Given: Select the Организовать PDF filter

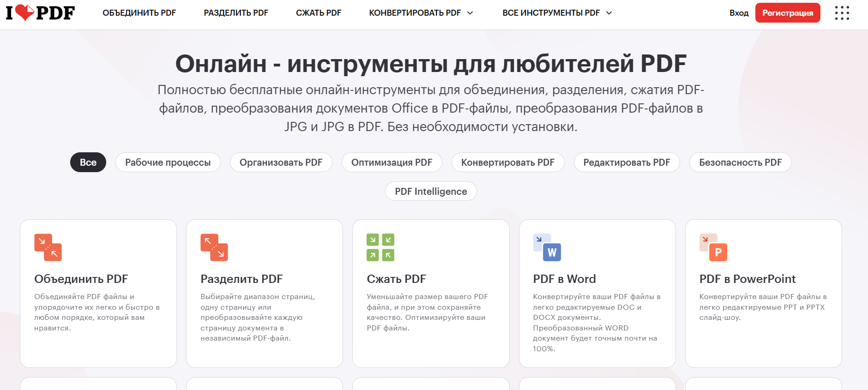Looking at the screenshot, I should pos(281,162).
